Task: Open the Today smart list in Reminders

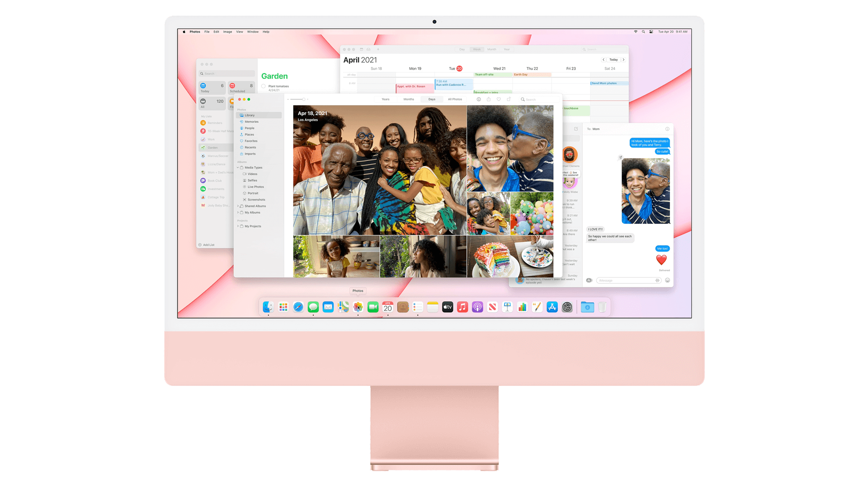Action: [x=212, y=88]
